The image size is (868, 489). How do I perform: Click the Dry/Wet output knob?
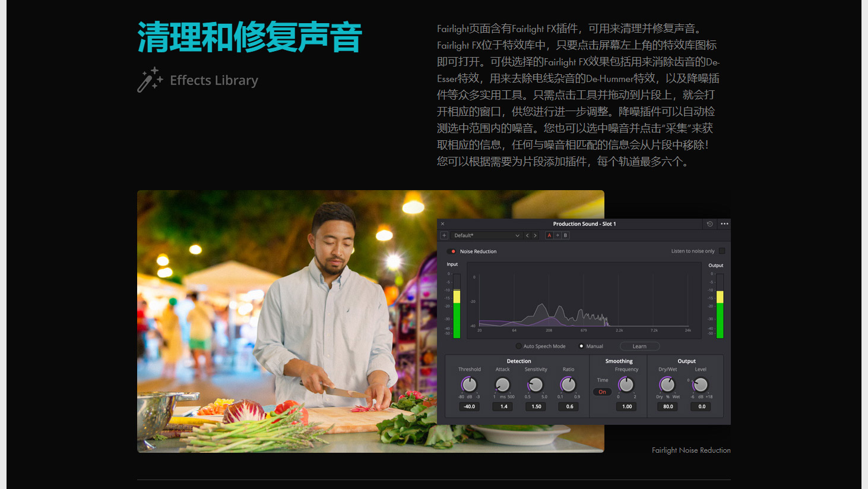pyautogui.click(x=667, y=385)
